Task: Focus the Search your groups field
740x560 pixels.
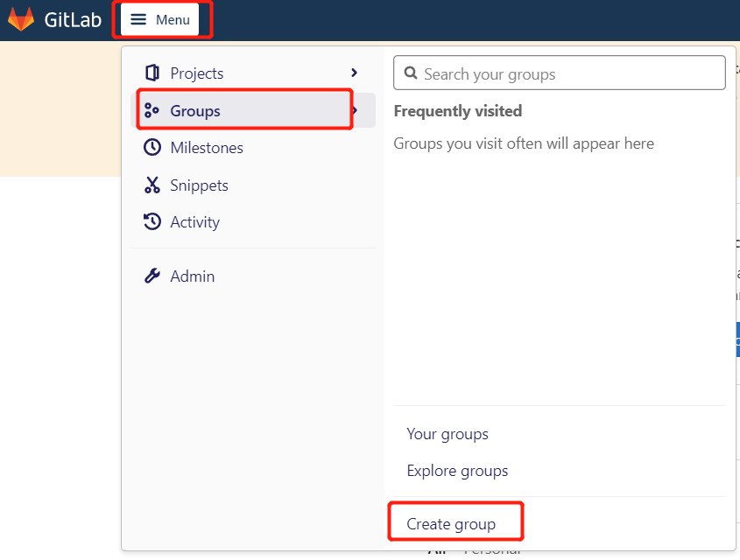Action: coord(569,74)
